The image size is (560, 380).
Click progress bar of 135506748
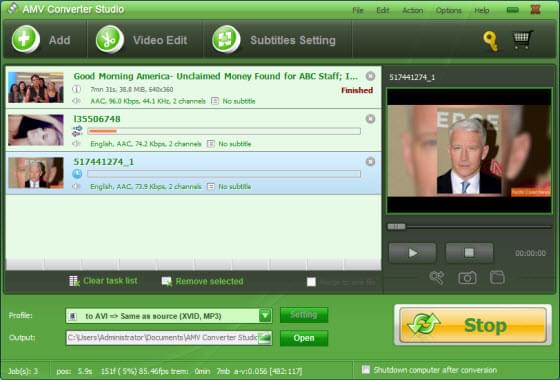point(224,131)
